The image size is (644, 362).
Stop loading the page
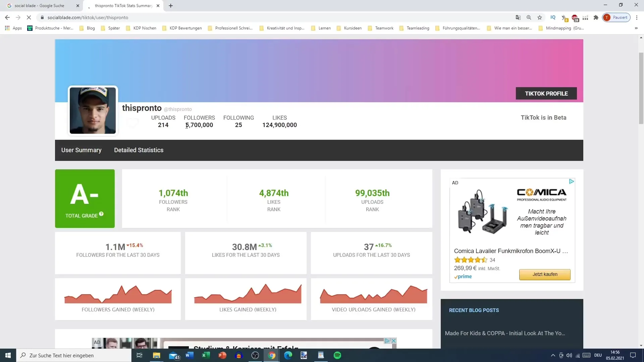click(29, 17)
